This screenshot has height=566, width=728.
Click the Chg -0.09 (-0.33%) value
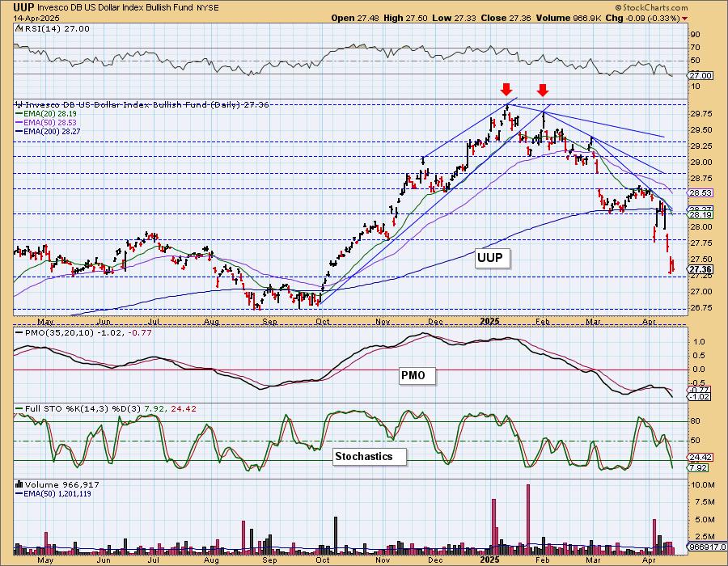644,18
